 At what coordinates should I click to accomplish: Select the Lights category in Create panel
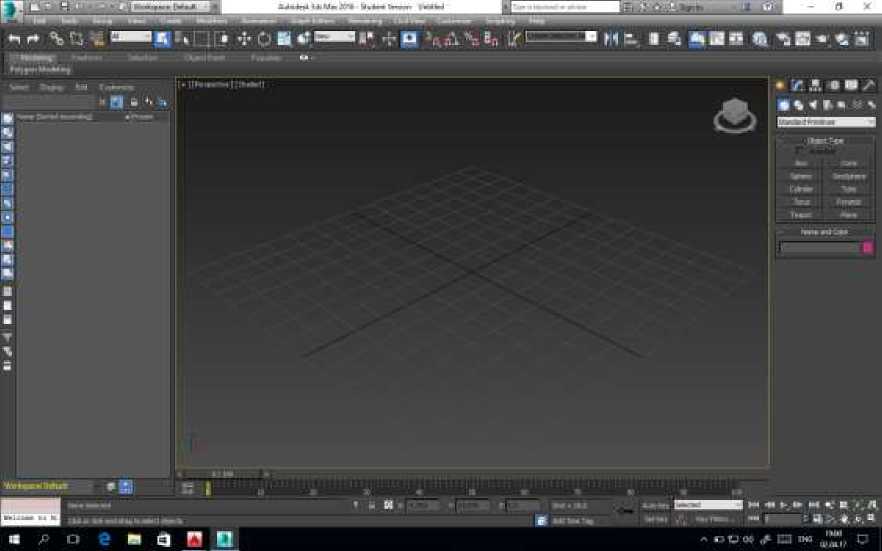coord(813,105)
